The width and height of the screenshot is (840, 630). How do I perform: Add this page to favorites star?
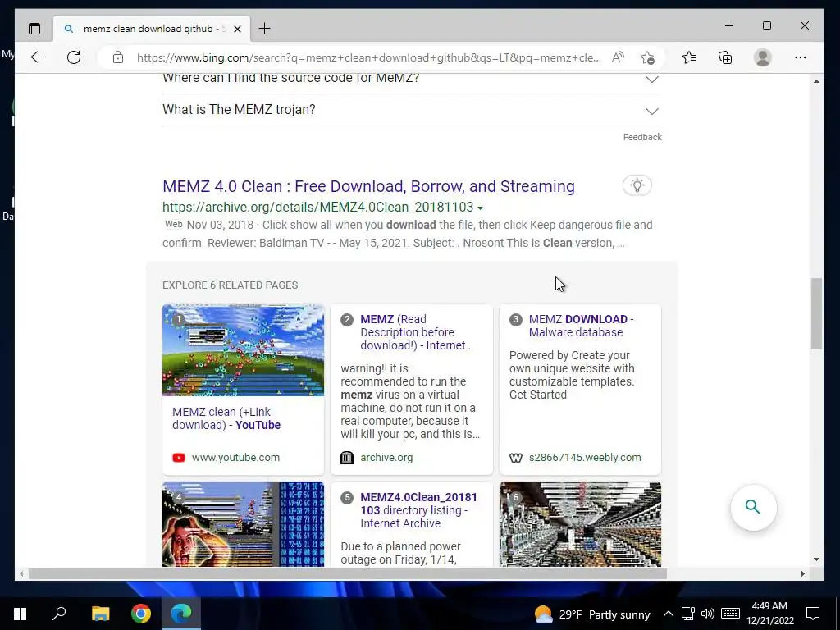point(647,57)
